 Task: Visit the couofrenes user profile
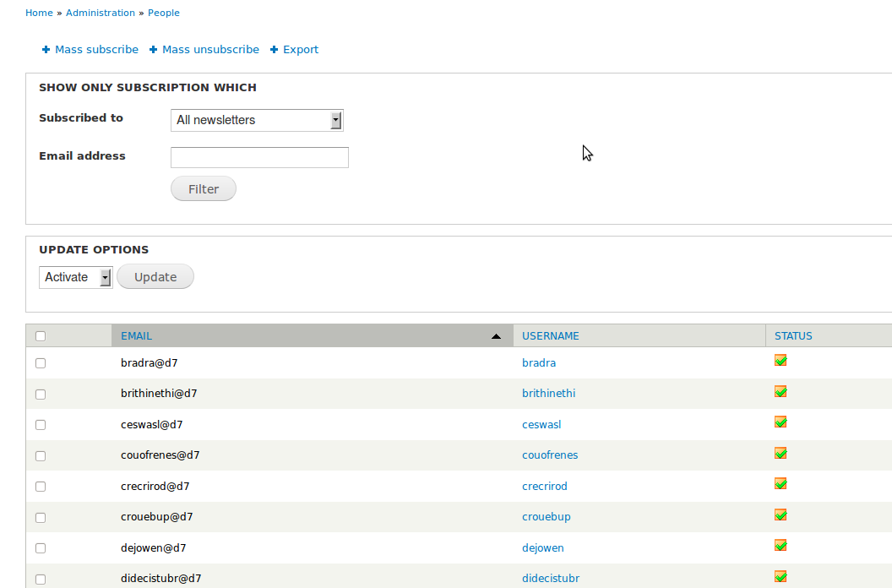(x=550, y=455)
